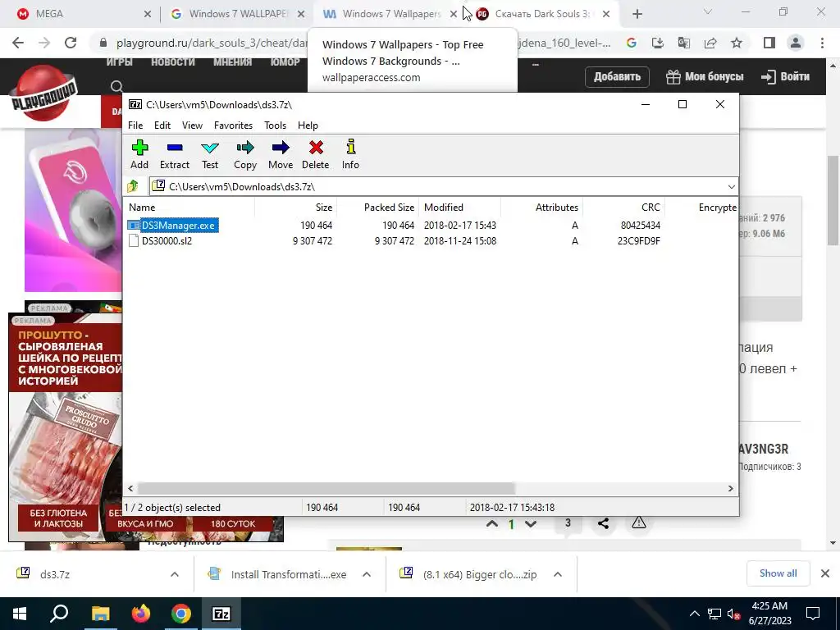Extract files using the Extract toolbar icon

tap(175, 154)
